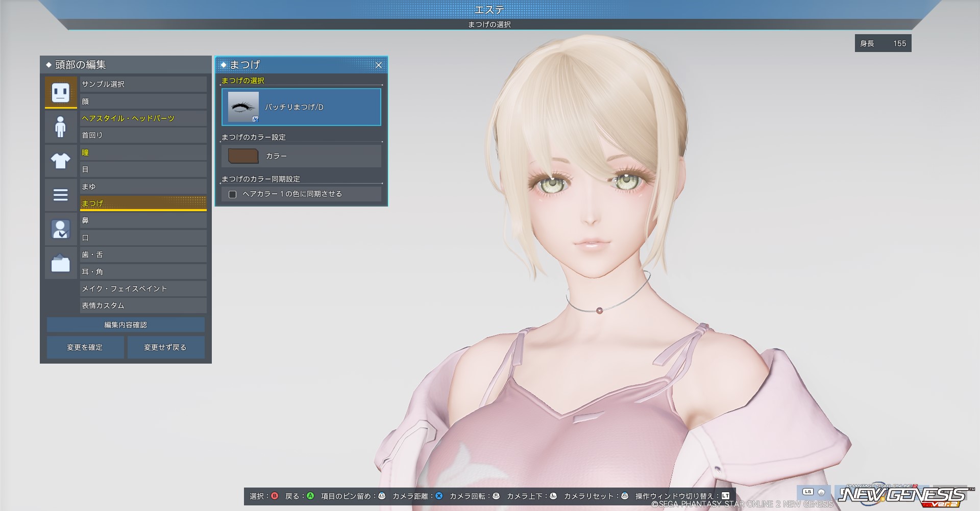Open the body editing figure icon category

pos(61,126)
